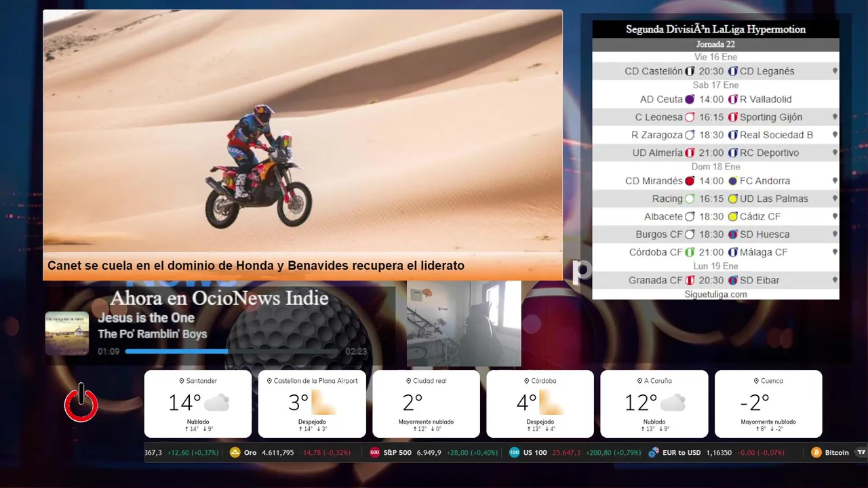The height and width of the screenshot is (488, 868).
Task: Click the Málaga CF team badge
Action: click(733, 252)
